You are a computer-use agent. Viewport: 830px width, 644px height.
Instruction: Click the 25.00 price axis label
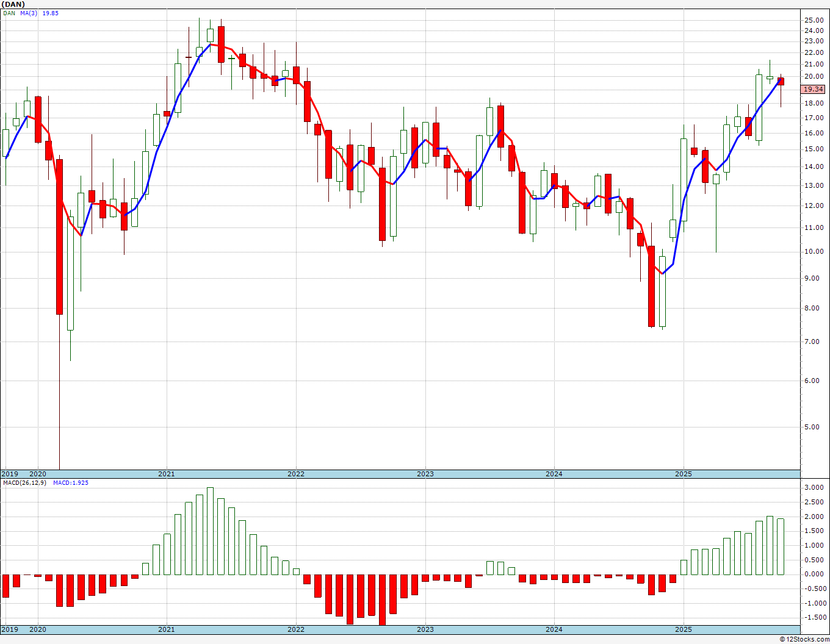pos(814,20)
